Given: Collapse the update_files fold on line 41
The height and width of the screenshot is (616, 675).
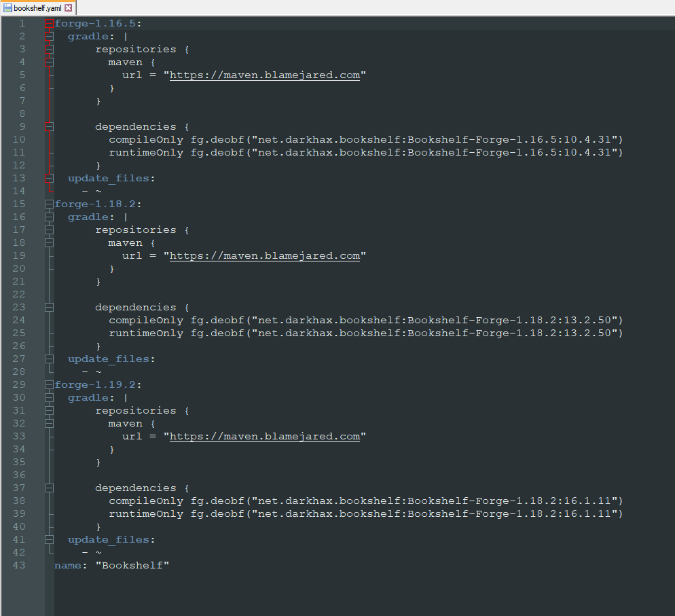Looking at the screenshot, I should click(x=48, y=539).
